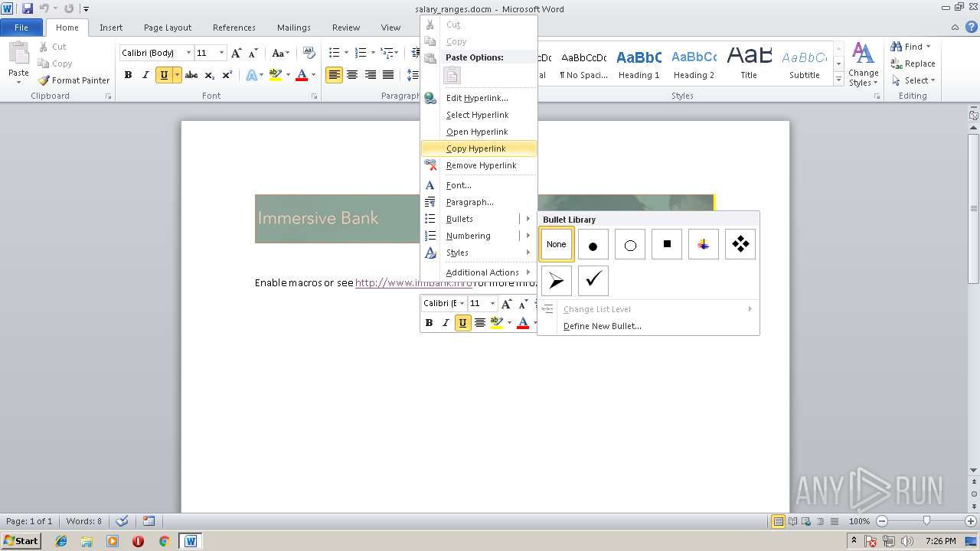Image resolution: width=980 pixels, height=551 pixels.
Task: Click Replace in Editing group
Action: 913,64
